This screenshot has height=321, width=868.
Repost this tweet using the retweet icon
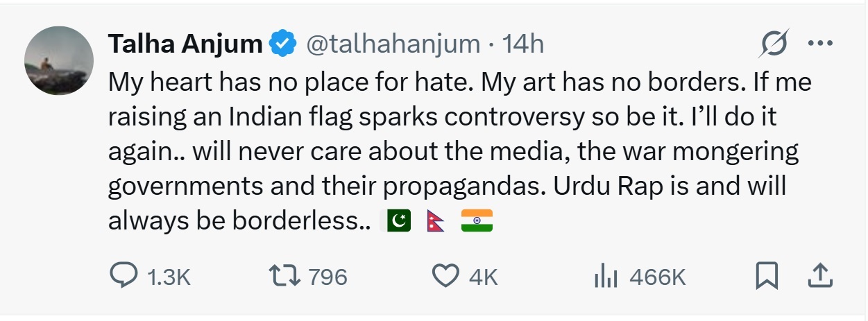(x=285, y=277)
